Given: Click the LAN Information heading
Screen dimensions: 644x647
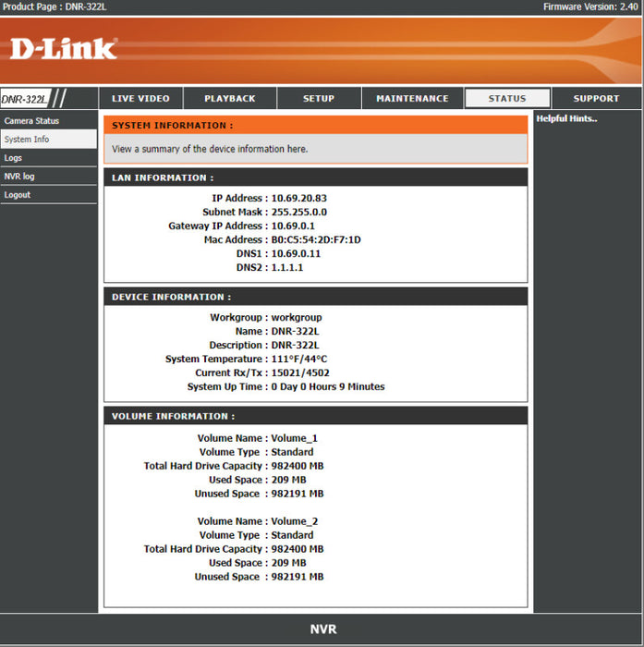Looking at the screenshot, I should 163,177.
